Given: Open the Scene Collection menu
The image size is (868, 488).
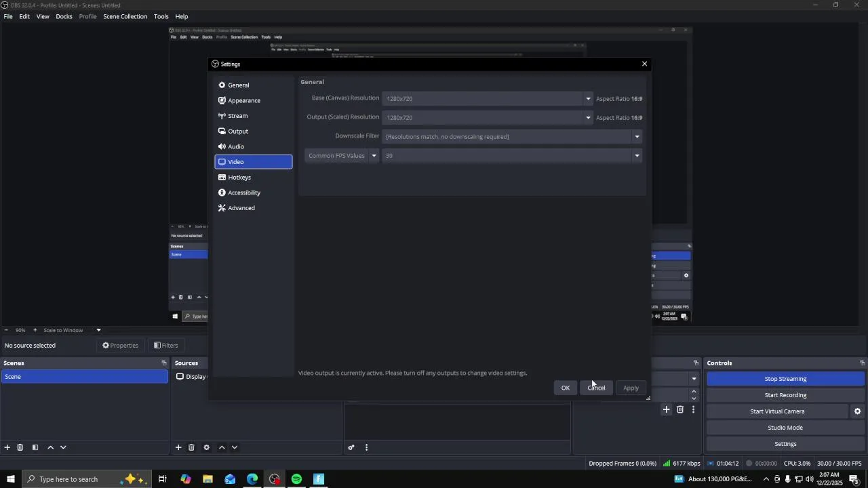Looking at the screenshot, I should [125, 16].
